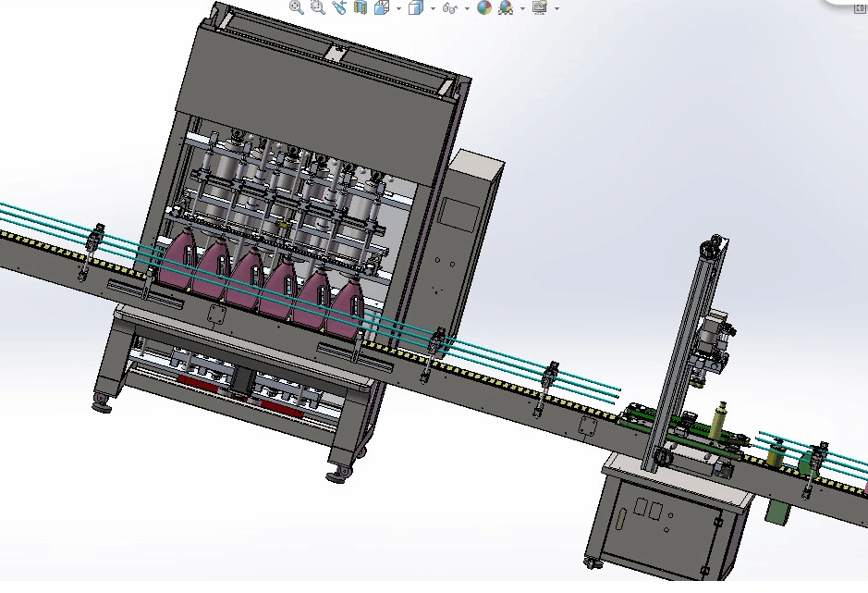Toggle the Section View tool

point(361,7)
